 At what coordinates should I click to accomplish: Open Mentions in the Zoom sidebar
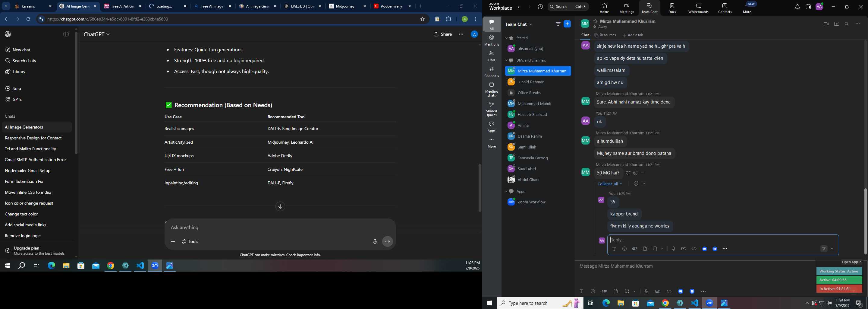492,40
